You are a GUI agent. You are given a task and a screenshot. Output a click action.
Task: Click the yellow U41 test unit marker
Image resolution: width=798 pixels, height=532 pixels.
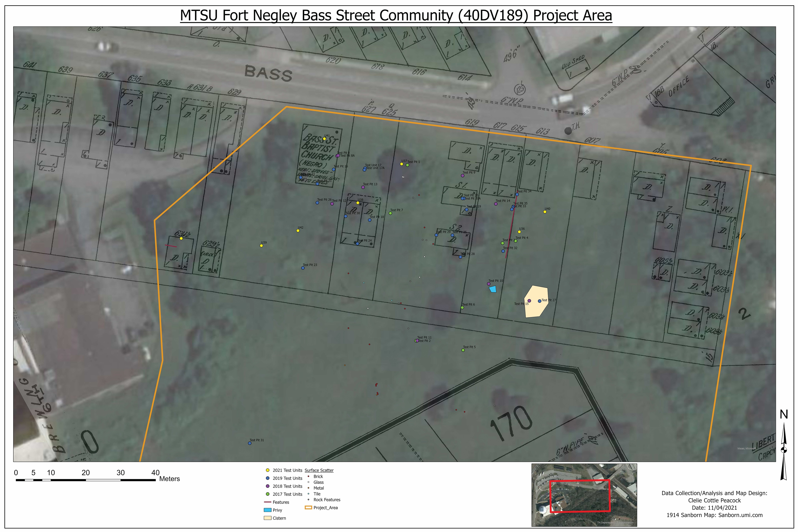coord(324,139)
